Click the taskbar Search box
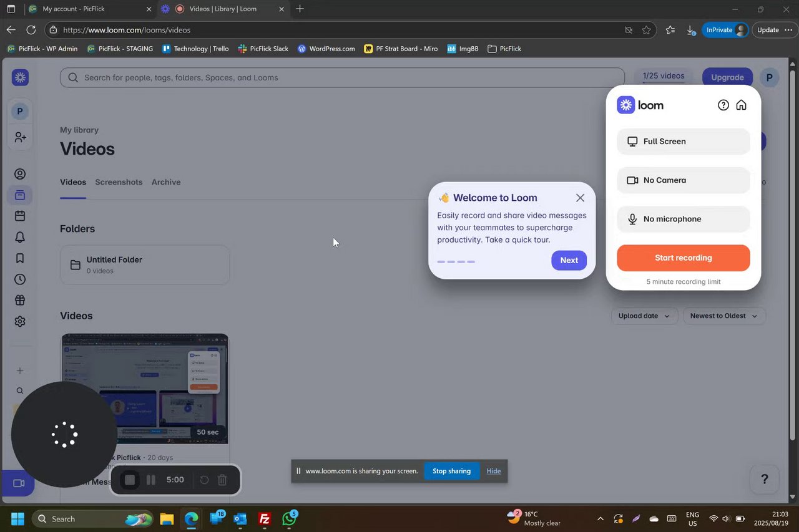Image resolution: width=799 pixels, height=532 pixels. (92, 519)
